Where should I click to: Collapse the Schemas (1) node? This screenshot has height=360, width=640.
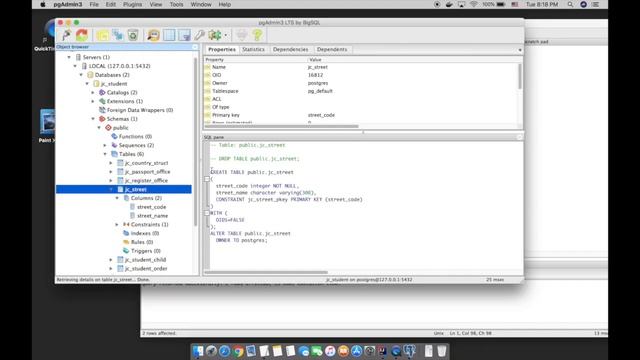pos(93,119)
